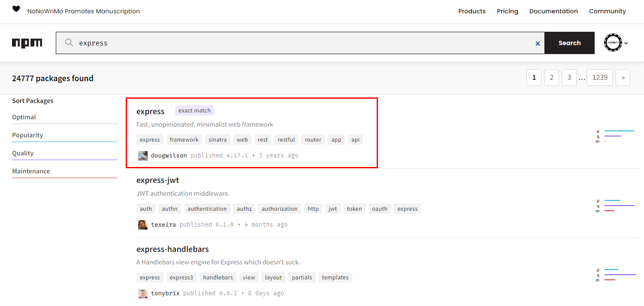
Task: Click the 24777 packages found text
Action: pyautogui.click(x=53, y=78)
